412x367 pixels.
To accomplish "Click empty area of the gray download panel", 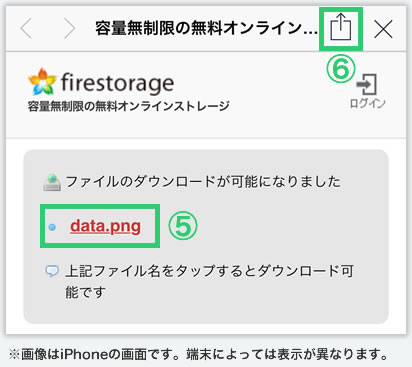I will (267, 227).
